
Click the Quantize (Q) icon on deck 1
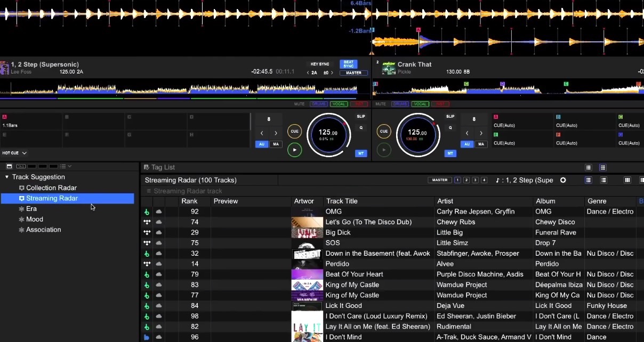pos(361,128)
